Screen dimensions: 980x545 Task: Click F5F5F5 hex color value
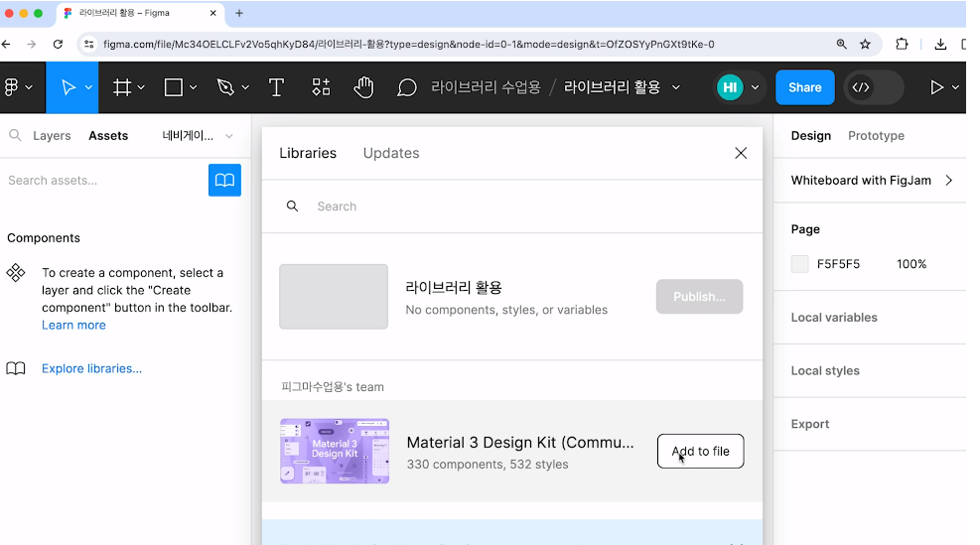pos(838,264)
